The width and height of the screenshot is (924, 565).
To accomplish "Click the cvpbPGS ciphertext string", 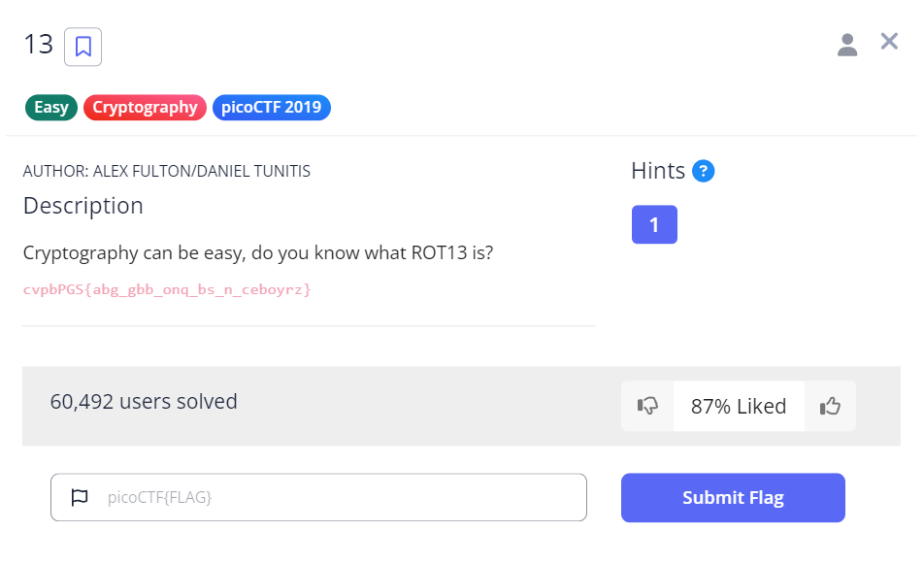I will tap(167, 288).
